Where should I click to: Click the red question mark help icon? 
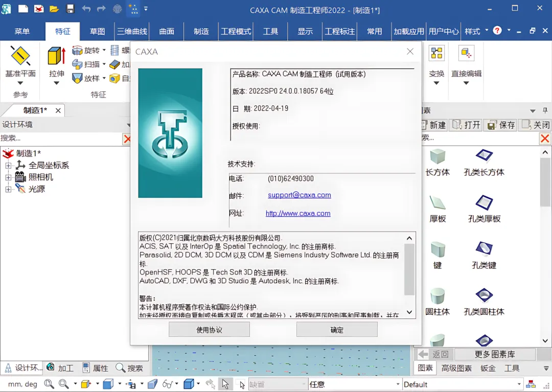pos(497,31)
